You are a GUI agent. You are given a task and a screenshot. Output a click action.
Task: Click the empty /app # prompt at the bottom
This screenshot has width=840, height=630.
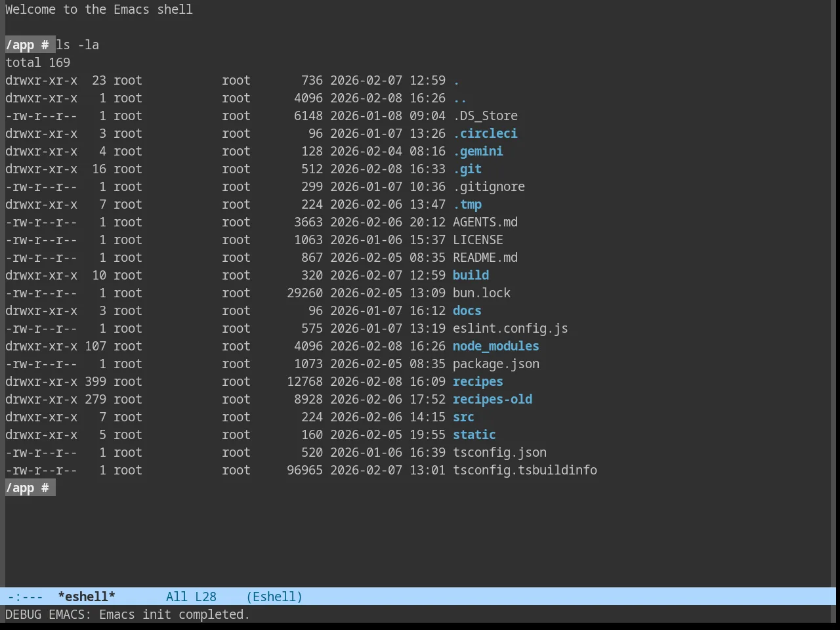[x=30, y=488]
